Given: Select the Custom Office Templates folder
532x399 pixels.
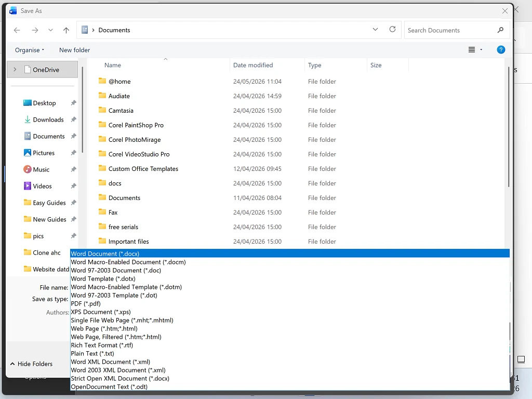Looking at the screenshot, I should point(143,169).
